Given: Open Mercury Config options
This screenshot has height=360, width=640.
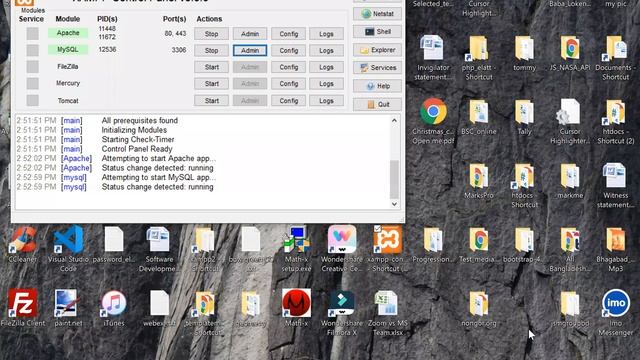Looking at the screenshot, I should pyautogui.click(x=289, y=84).
